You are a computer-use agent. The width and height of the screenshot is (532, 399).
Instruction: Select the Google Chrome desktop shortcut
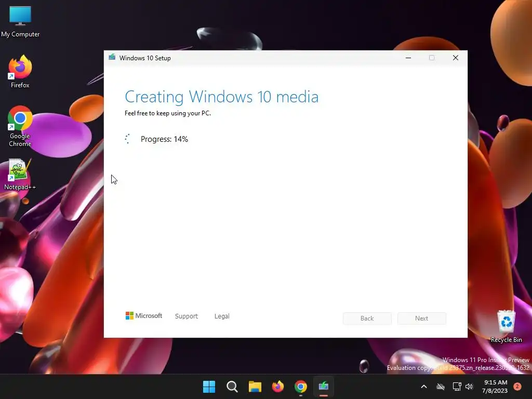point(20,126)
